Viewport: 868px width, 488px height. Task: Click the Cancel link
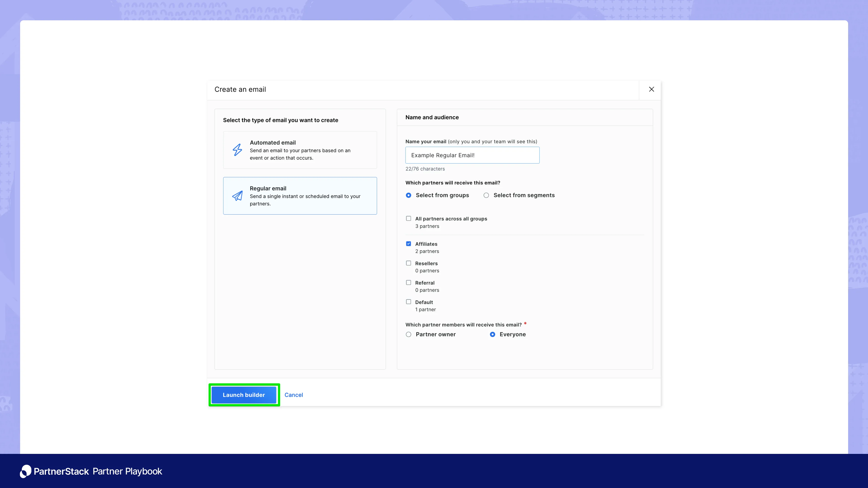pos(293,395)
